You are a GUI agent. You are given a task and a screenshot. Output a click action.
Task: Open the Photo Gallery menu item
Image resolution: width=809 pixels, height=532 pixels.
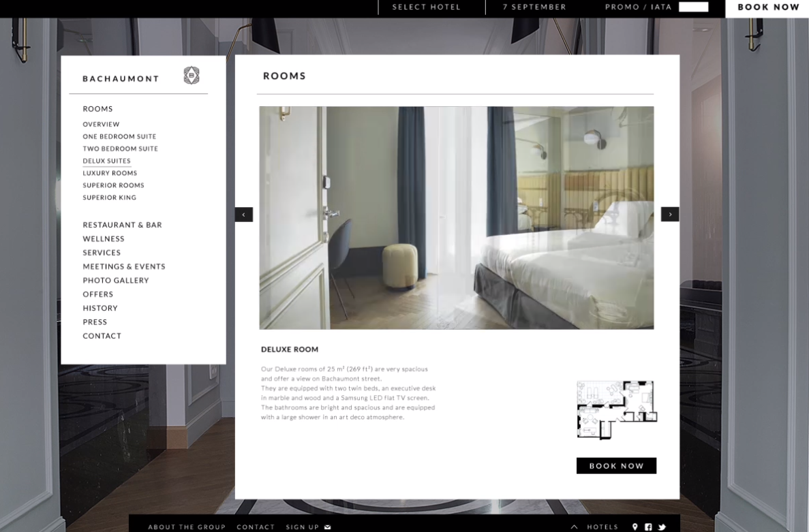coord(116,280)
